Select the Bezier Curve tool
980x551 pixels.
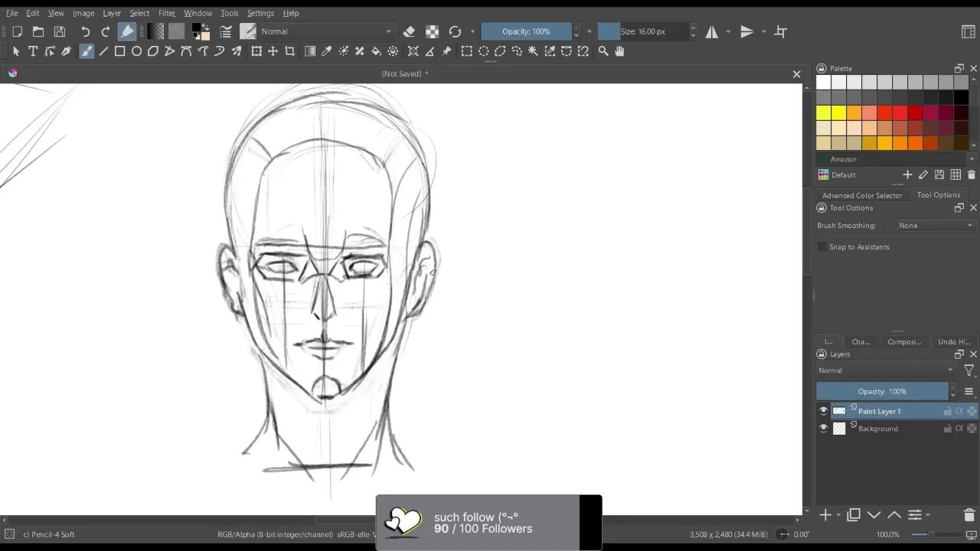[x=186, y=51]
